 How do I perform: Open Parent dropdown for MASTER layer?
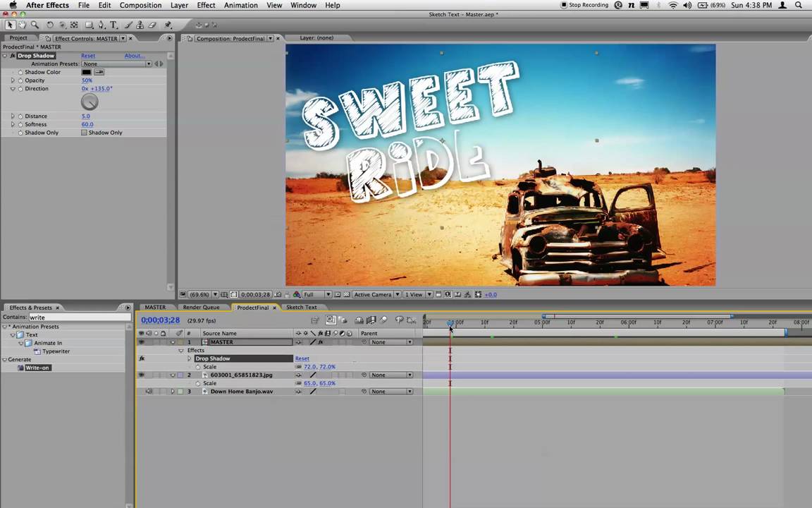(391, 342)
